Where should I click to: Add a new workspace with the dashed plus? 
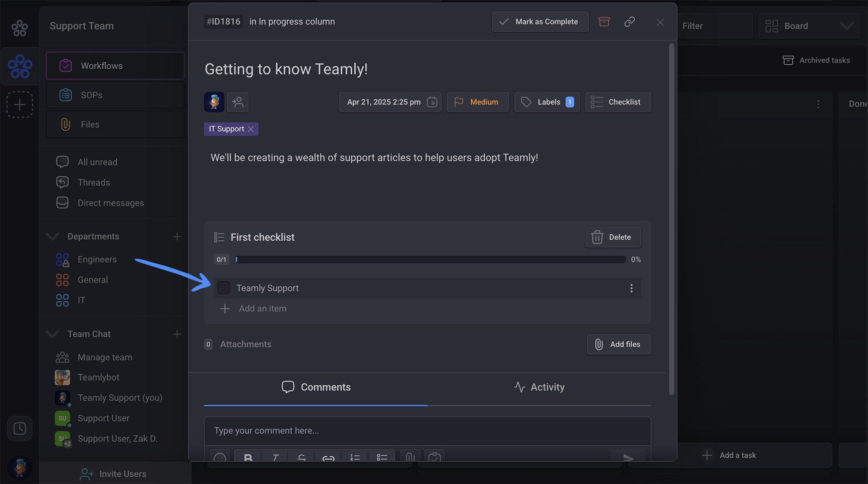click(x=20, y=105)
